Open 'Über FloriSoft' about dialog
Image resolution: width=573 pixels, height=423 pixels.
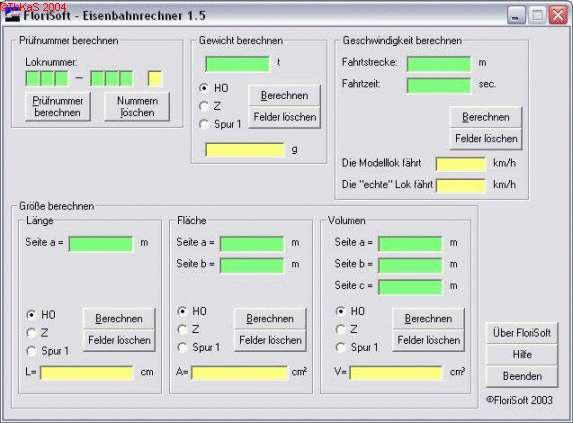tap(522, 333)
